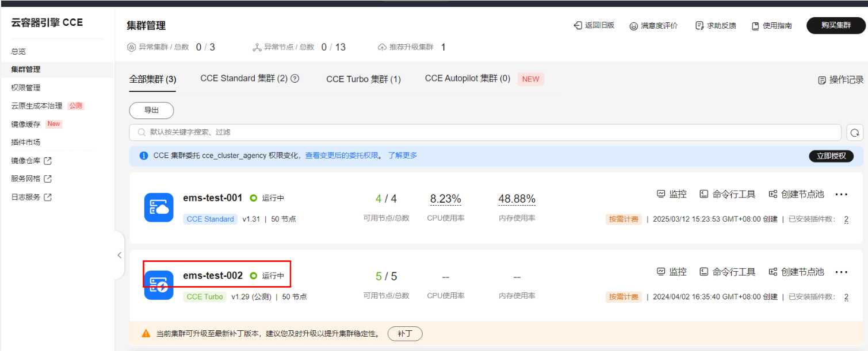Image resolution: width=868 pixels, height=351 pixels.
Task: Open 监控 for ems-test-002
Action: point(672,272)
